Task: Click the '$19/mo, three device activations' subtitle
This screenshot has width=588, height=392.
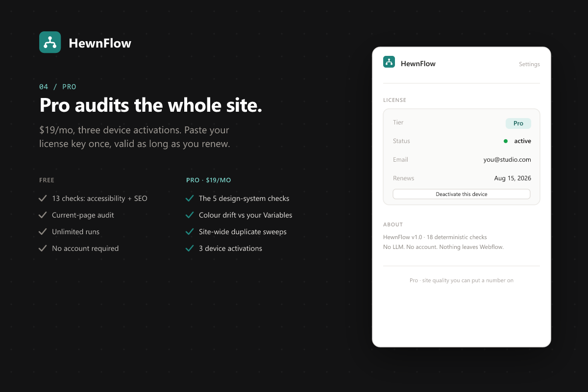Action: 134,137
